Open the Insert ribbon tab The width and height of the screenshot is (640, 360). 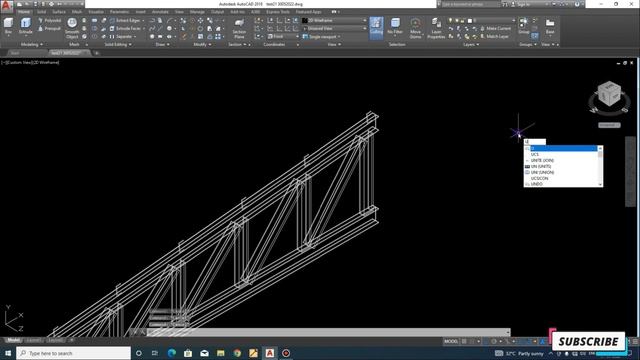tap(140, 12)
